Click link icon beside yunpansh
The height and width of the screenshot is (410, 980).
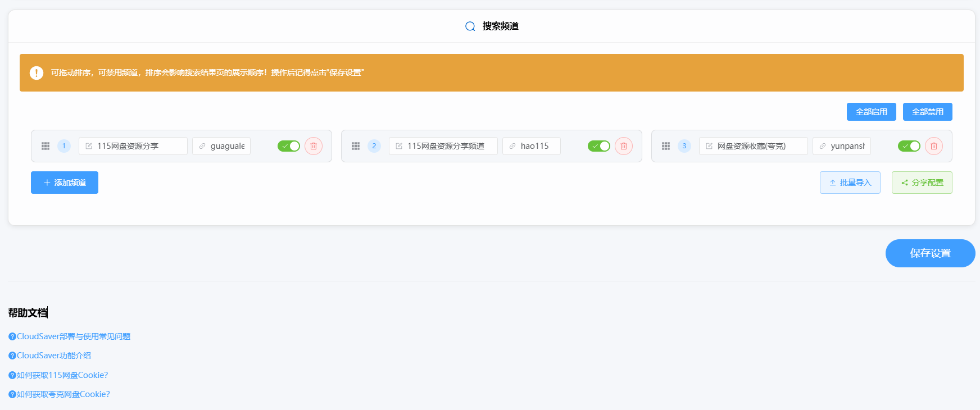[x=823, y=146]
